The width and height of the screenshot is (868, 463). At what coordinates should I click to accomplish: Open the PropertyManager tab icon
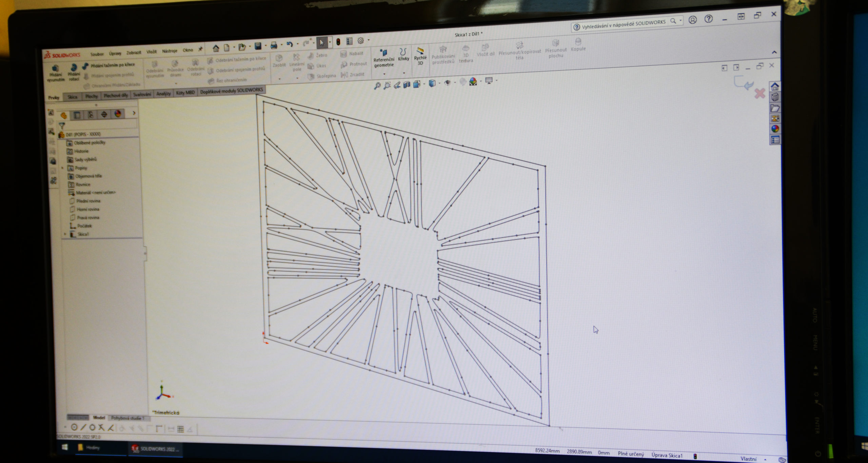pos(77,115)
